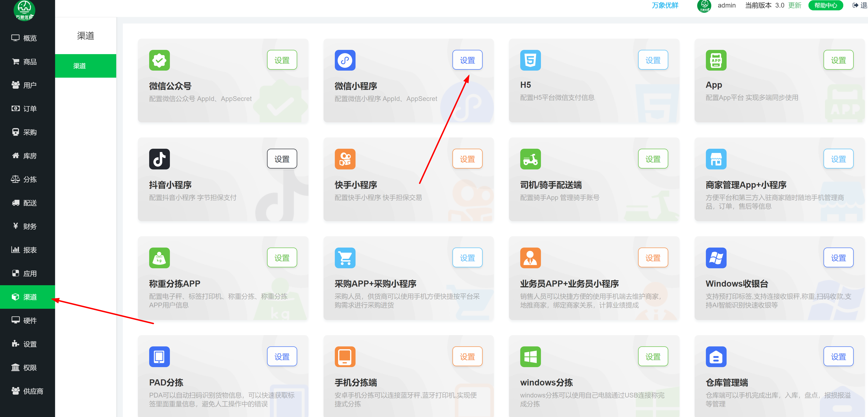Select the 渠道 channel sidebar menu
Viewport: 868px width, 417px height.
coord(27,297)
